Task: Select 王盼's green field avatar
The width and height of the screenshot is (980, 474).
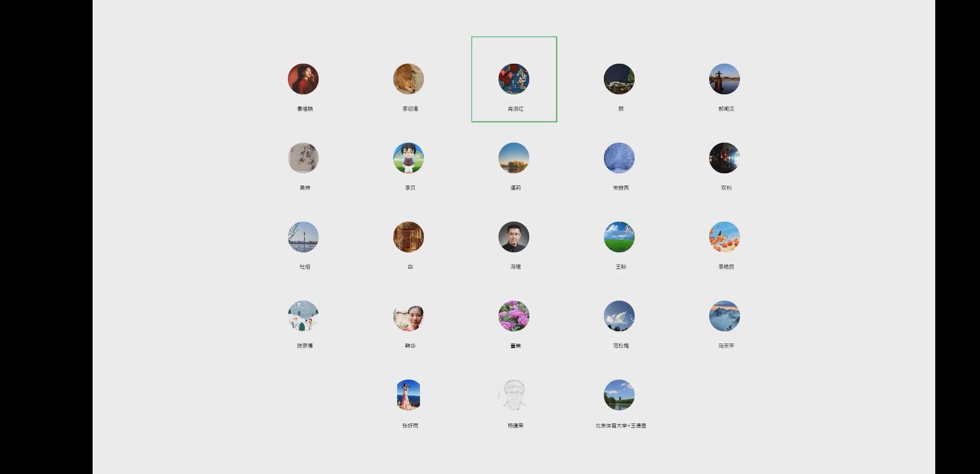Action: (x=619, y=237)
